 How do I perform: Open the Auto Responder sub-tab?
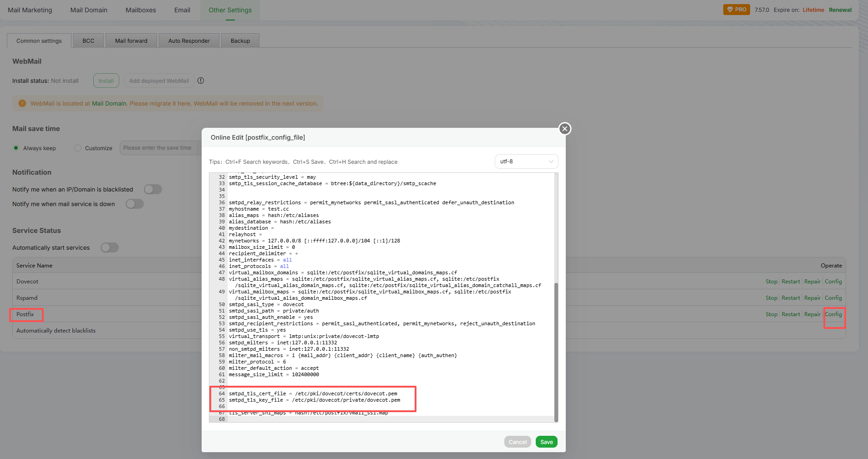(x=189, y=40)
